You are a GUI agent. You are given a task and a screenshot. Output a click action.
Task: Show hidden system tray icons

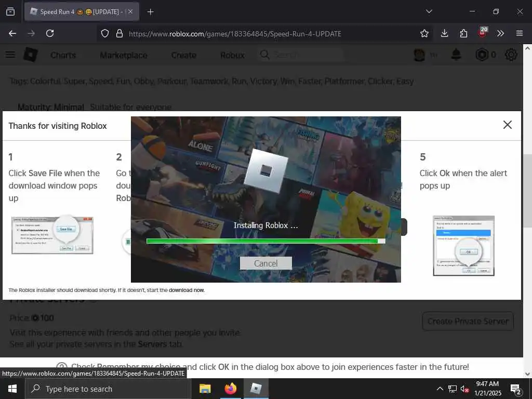(440, 389)
